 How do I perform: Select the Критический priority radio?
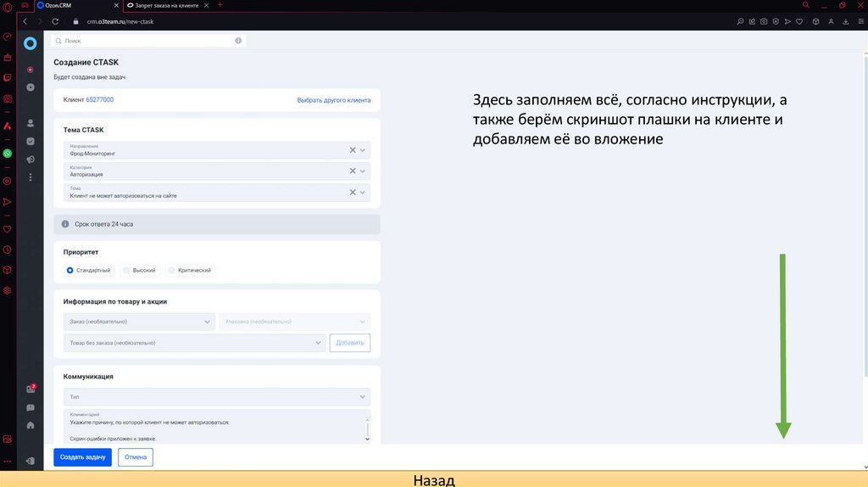point(171,271)
